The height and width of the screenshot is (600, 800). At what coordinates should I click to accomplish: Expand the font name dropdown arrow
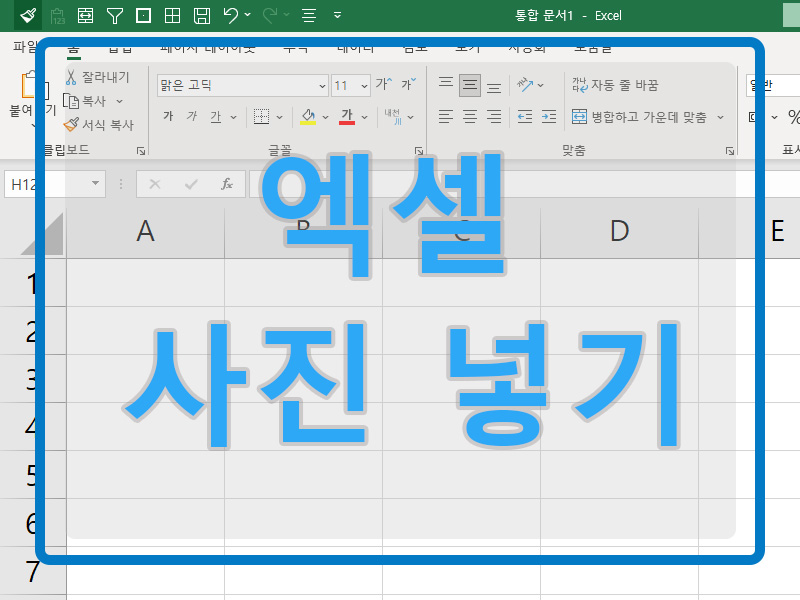pos(322,86)
